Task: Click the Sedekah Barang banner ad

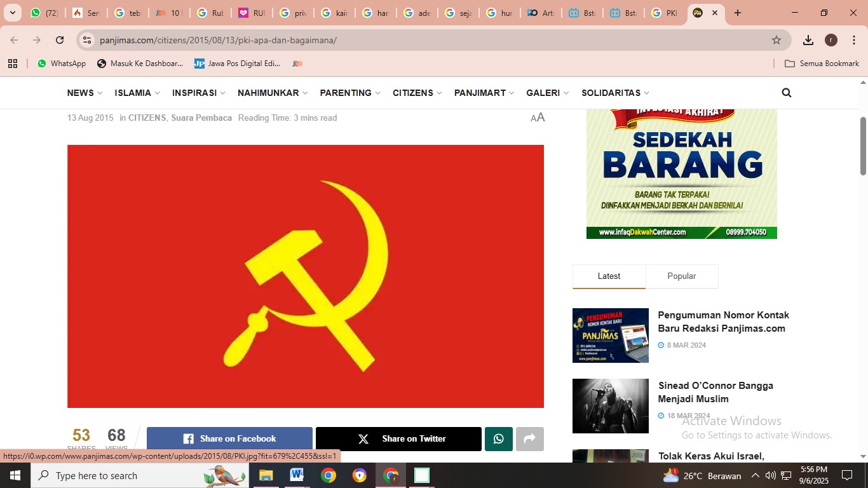Action: [x=682, y=174]
